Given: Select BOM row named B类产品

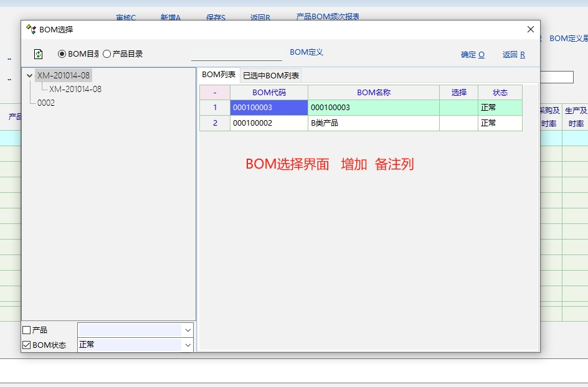Looking at the screenshot, I should click(x=372, y=123).
